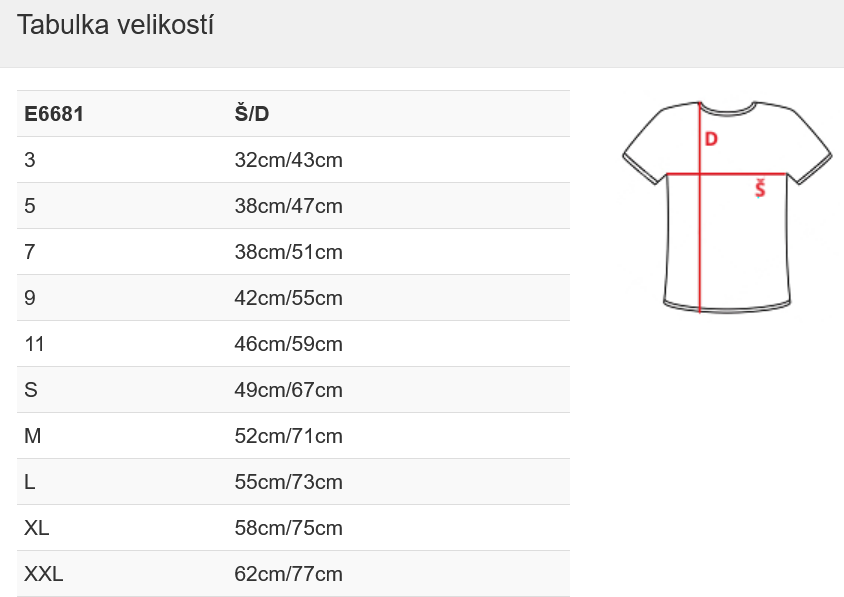Click the red Š width label

tap(760, 187)
